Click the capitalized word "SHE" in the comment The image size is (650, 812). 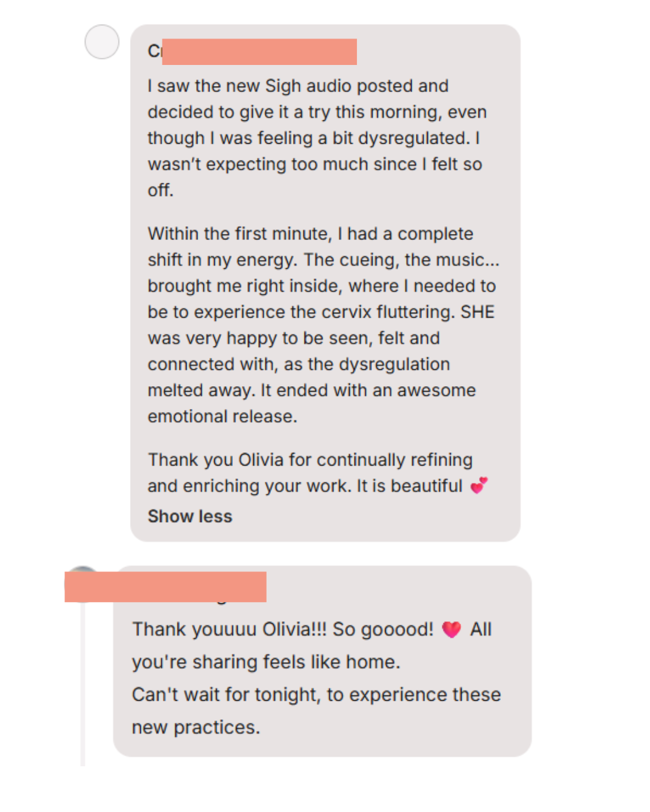(477, 312)
